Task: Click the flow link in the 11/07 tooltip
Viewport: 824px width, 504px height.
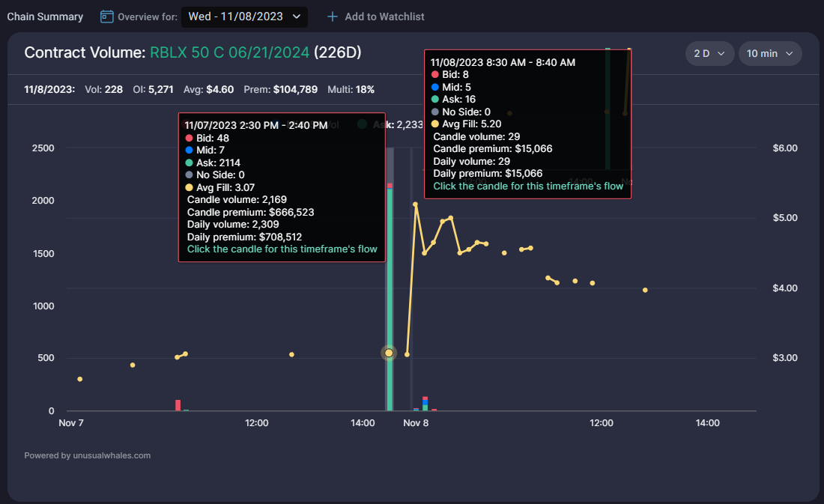Action: click(x=282, y=249)
